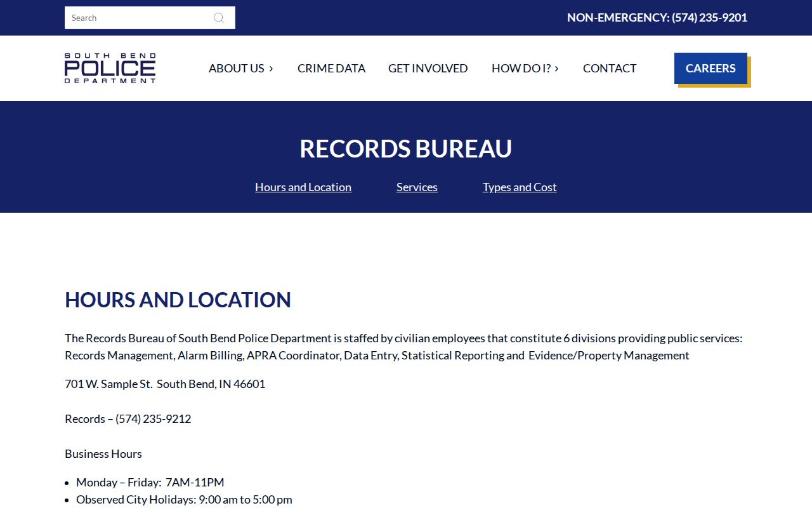Click the search magnifier icon
Screen dimensions: 812x508
[x=219, y=18]
